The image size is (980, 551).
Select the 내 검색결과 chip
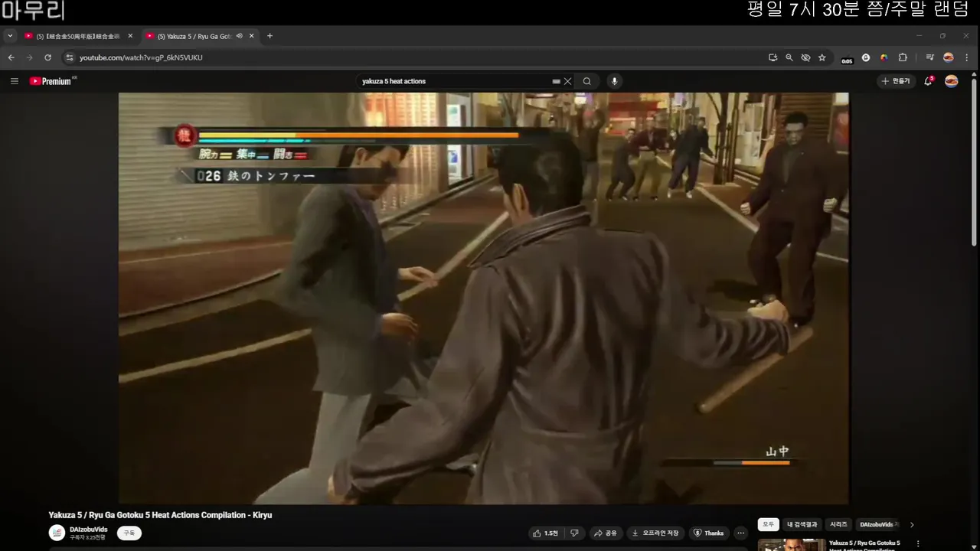click(x=802, y=524)
